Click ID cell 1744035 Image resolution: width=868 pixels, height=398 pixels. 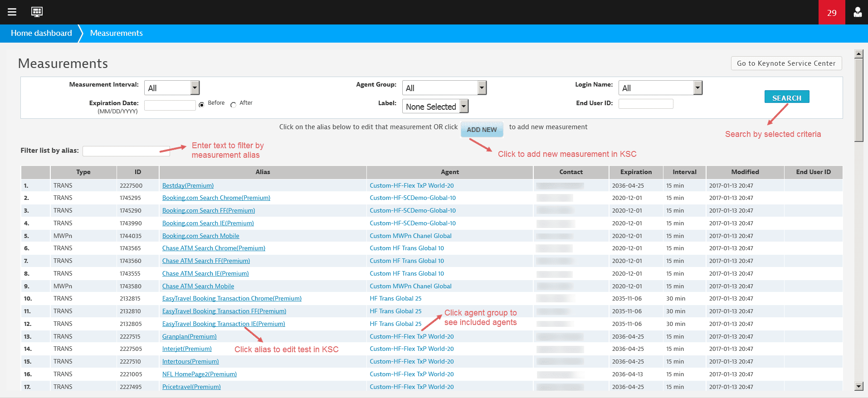coord(131,236)
